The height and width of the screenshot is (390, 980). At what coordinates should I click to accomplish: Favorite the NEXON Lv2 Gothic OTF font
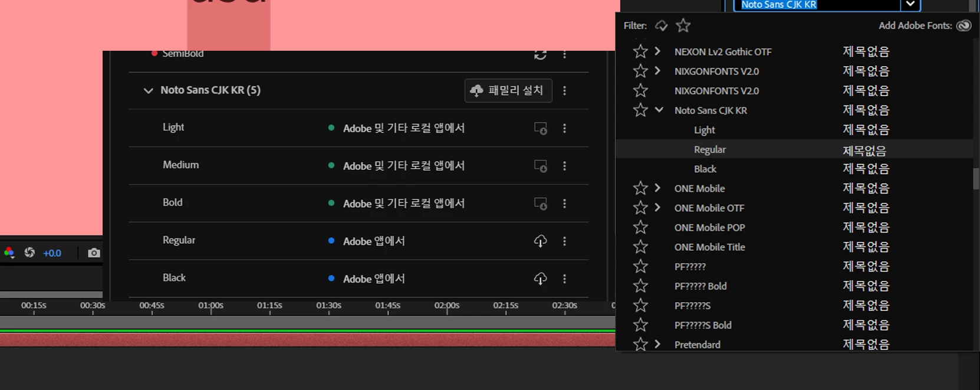640,51
